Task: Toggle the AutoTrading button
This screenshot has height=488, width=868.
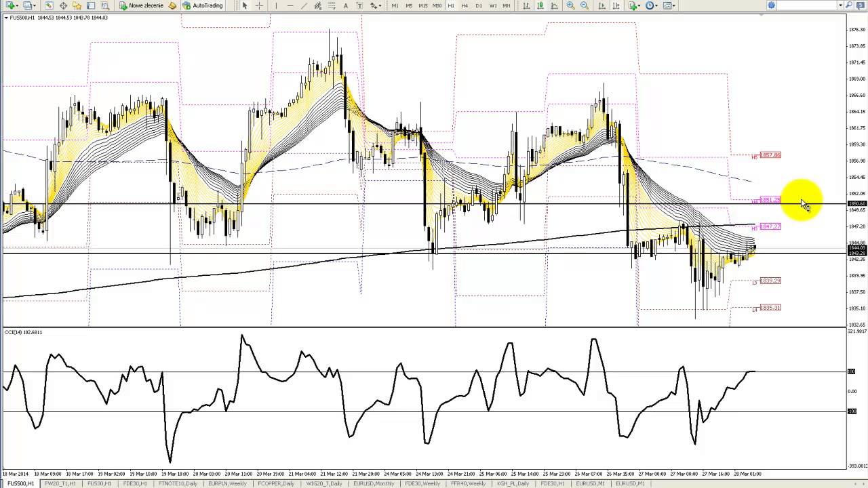Action: pos(203,5)
